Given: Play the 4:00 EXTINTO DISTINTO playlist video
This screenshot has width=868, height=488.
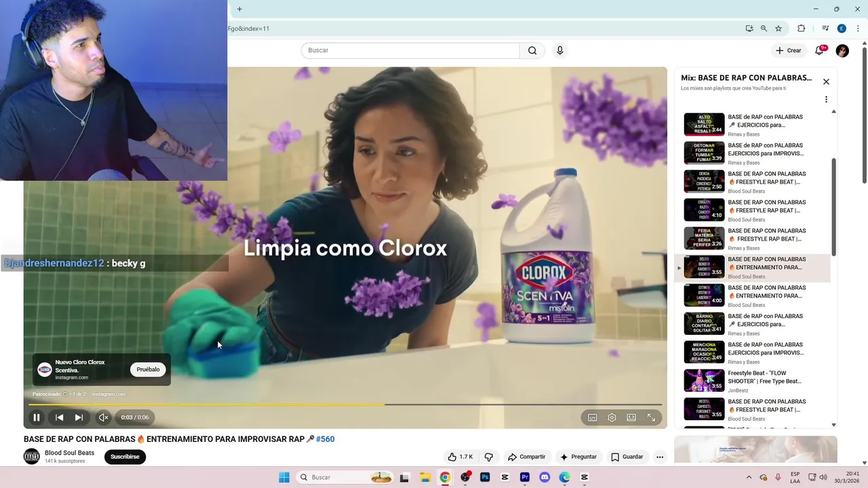Looking at the screenshot, I should coord(704,296).
